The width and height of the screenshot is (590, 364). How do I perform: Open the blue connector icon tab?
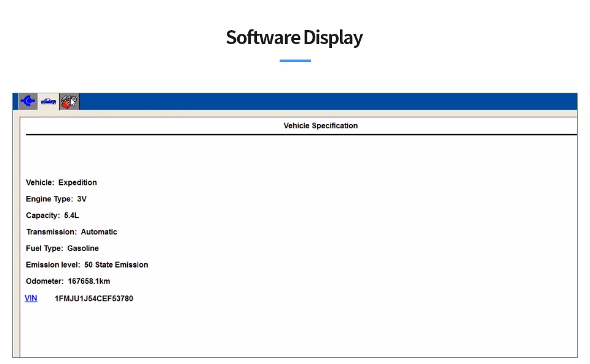(x=28, y=101)
